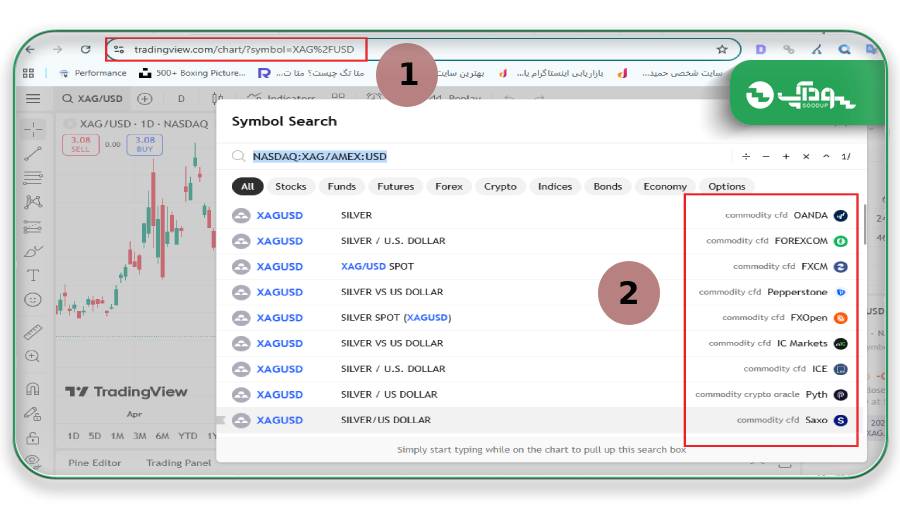Viewport: 900px width, 508px height.
Task: Select XAG/USD SPOT from FXCM
Action: pyautogui.click(x=541, y=266)
